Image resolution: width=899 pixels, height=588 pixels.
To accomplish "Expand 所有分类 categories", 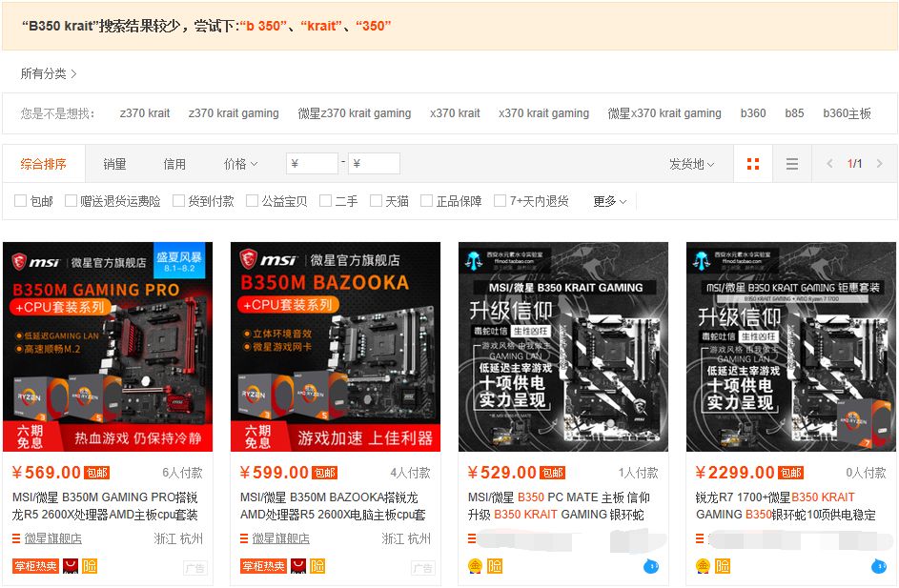I will [x=49, y=73].
